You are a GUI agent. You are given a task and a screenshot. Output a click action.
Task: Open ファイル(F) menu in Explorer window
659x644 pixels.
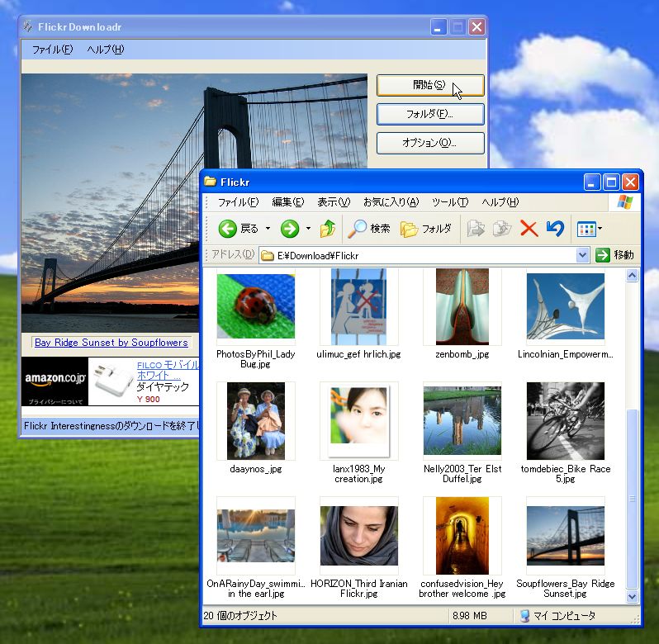coord(239,202)
